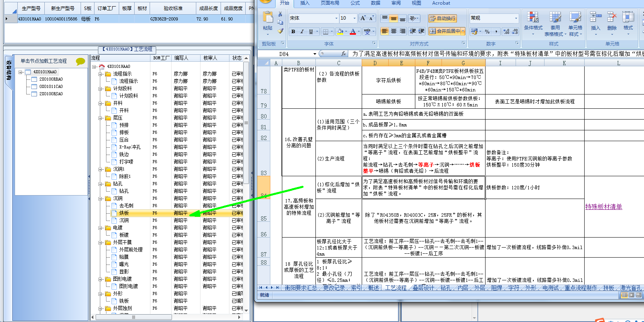The width and height of the screenshot is (644, 322).
Task: Click the text orientation icon
Action: point(414,18)
